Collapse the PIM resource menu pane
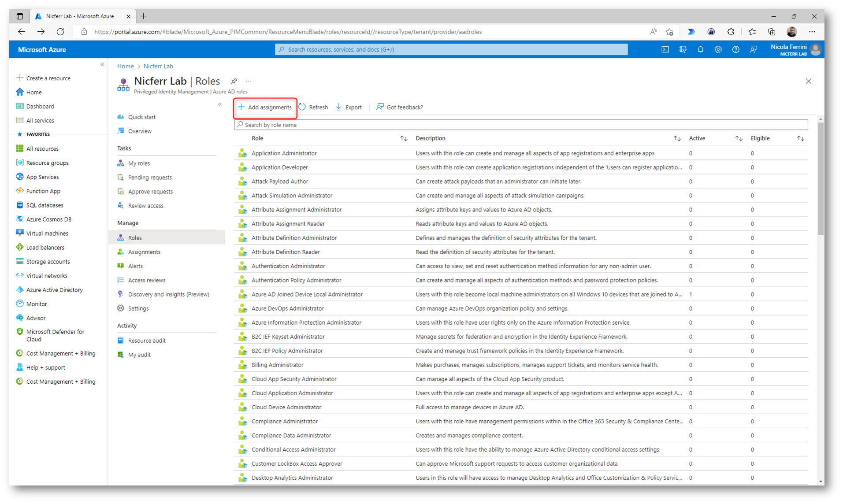This screenshot has width=843, height=504. pyautogui.click(x=220, y=104)
